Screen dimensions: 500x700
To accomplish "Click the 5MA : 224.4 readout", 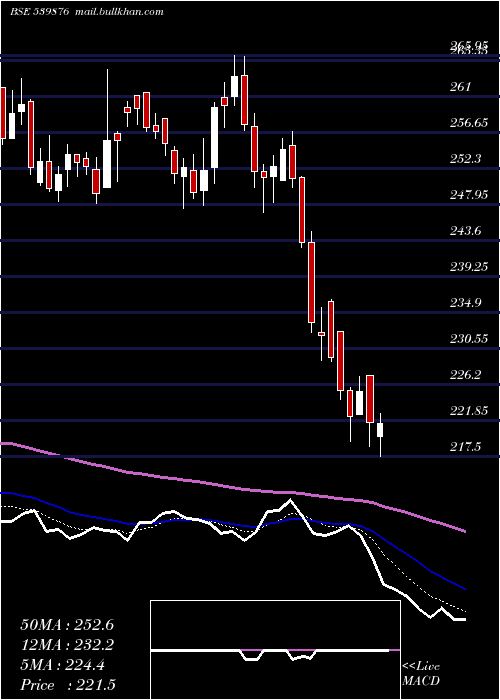I will [62, 666].
